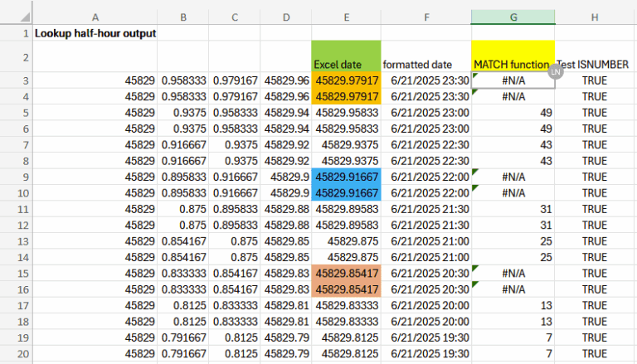637x364 pixels.
Task: Select MATCH result 25 in row 13
Action: click(513, 241)
